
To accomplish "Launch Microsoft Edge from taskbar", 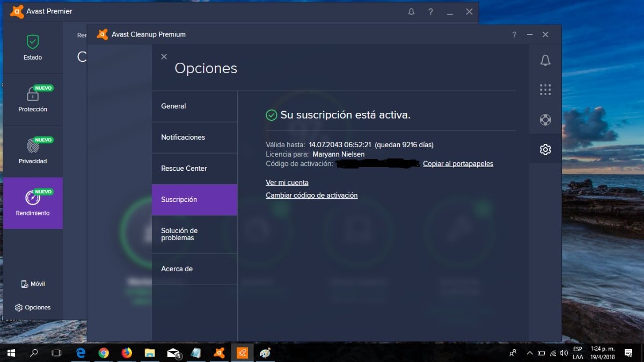I will tap(81, 352).
